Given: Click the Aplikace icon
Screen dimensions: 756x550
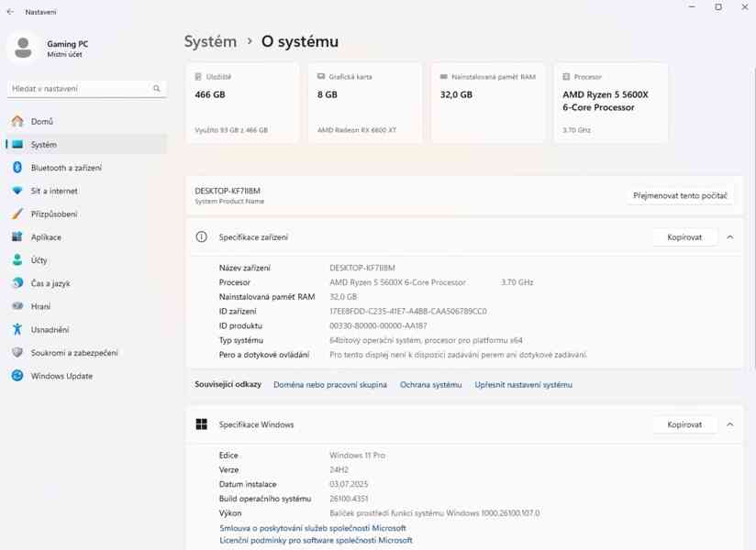Looking at the screenshot, I should click(x=17, y=236).
